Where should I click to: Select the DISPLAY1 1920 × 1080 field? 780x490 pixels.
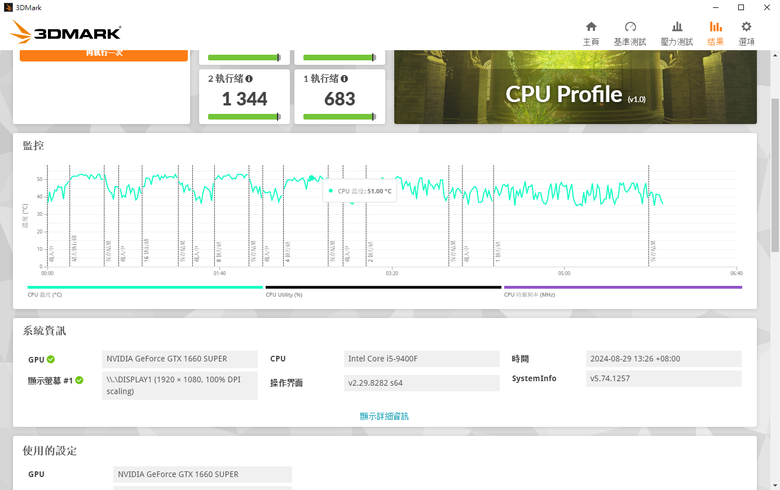(x=180, y=386)
